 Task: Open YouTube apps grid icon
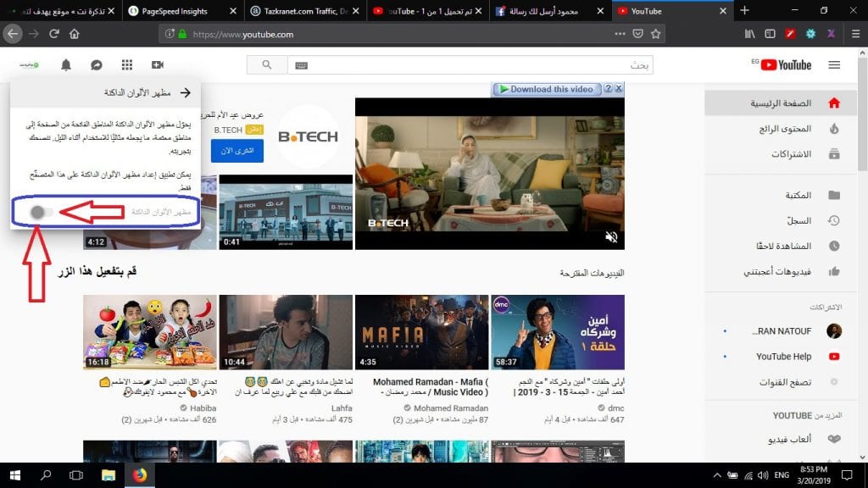click(127, 64)
